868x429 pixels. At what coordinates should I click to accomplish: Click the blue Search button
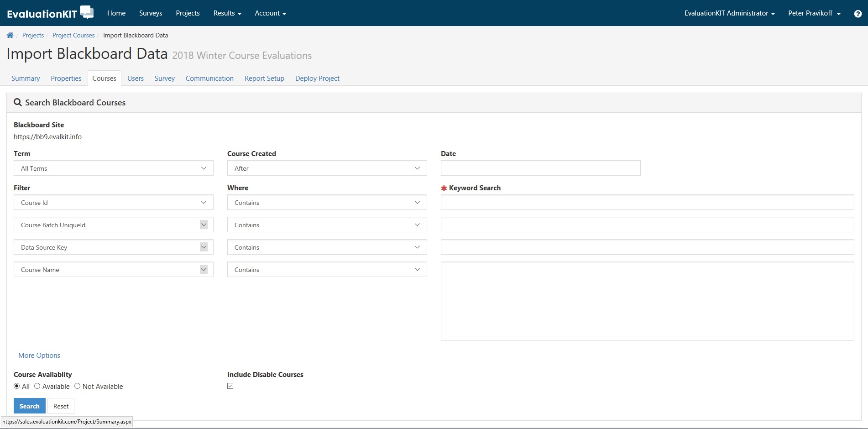click(30, 406)
